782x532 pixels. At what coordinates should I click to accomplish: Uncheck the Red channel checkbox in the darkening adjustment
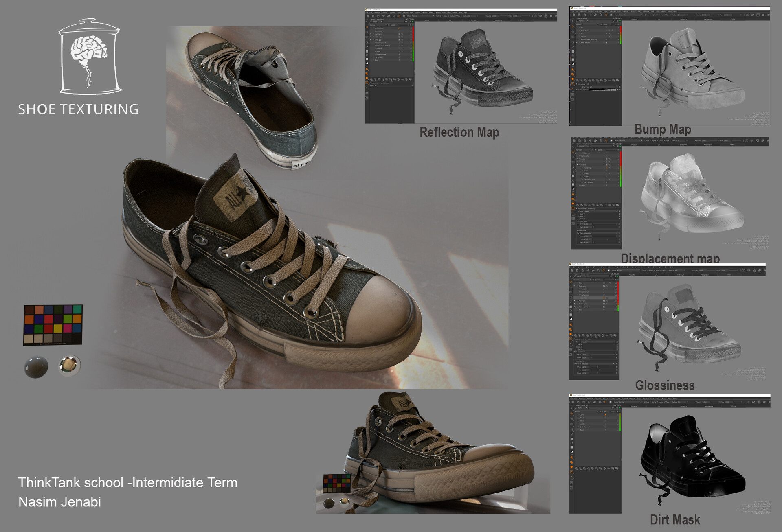click(x=584, y=214)
